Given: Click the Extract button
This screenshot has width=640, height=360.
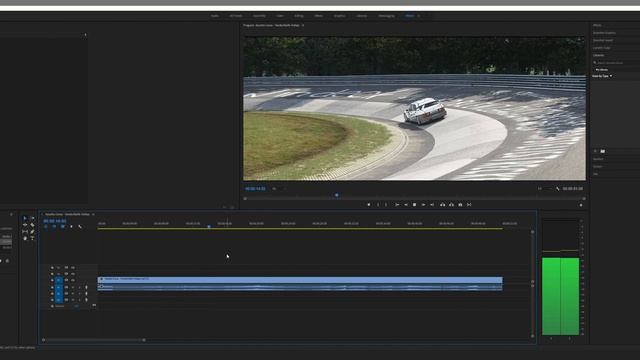Looking at the screenshot, I should (451, 204).
